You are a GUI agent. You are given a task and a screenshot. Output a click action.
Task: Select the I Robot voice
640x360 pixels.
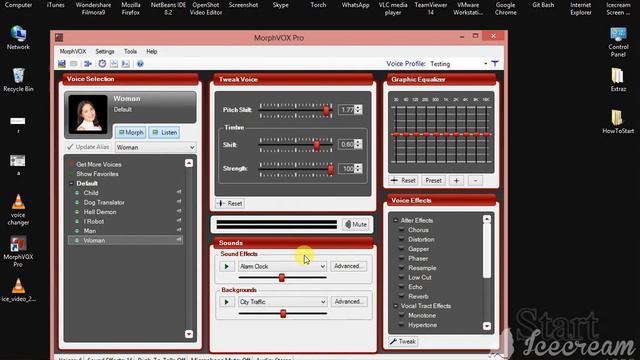94,221
